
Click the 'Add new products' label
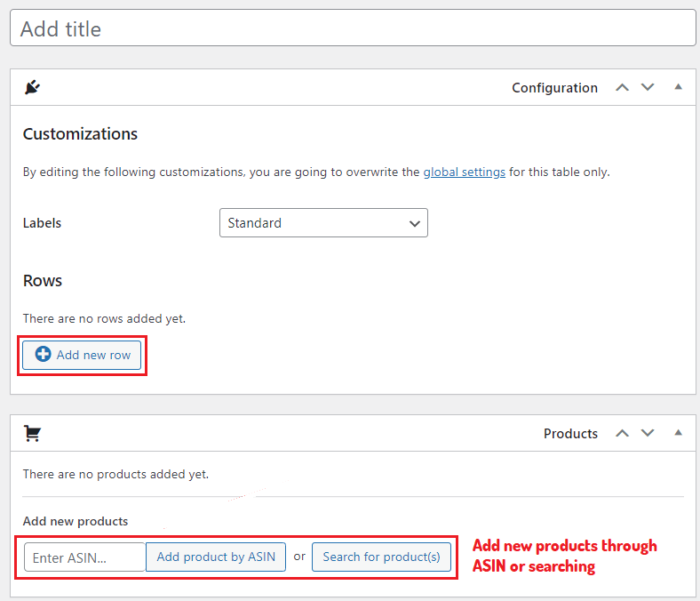point(76,522)
